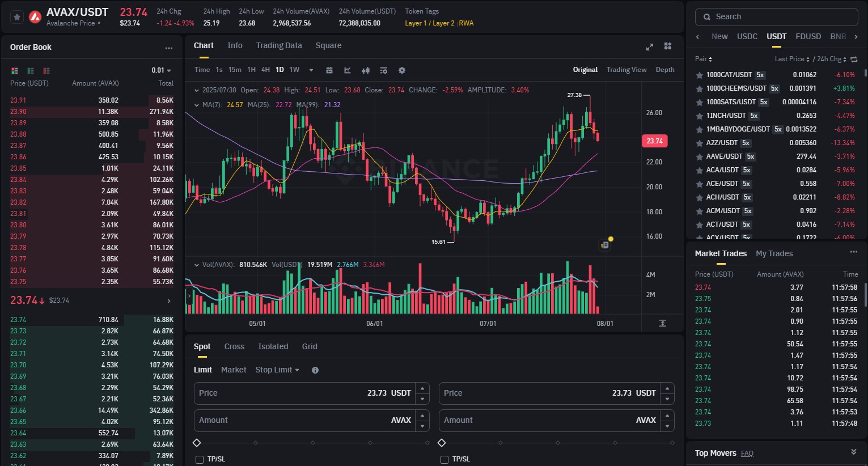Open more chart time intervals dropdown
This screenshot has height=466, width=868.
311,70
